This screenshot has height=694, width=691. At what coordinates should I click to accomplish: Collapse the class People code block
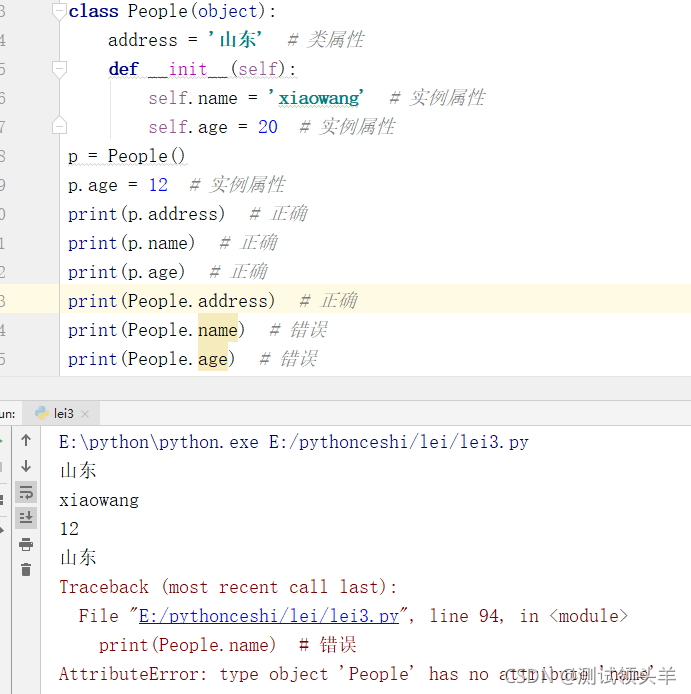[x=59, y=12]
